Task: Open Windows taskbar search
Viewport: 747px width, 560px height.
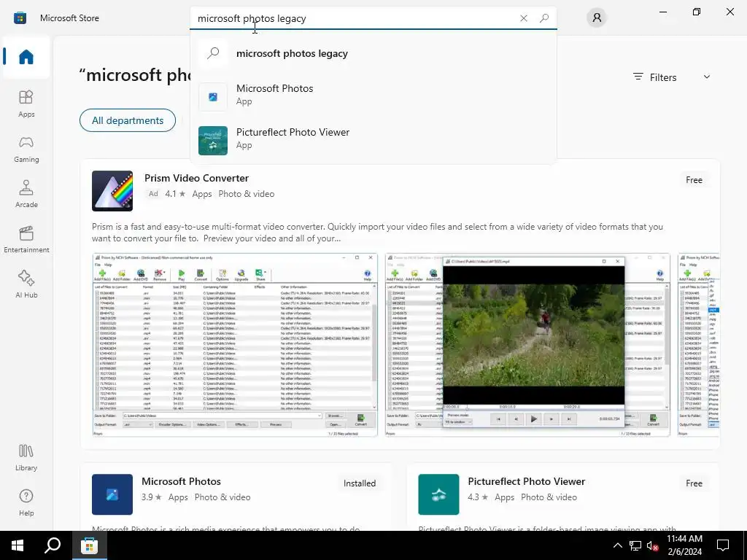Action: coord(53,545)
